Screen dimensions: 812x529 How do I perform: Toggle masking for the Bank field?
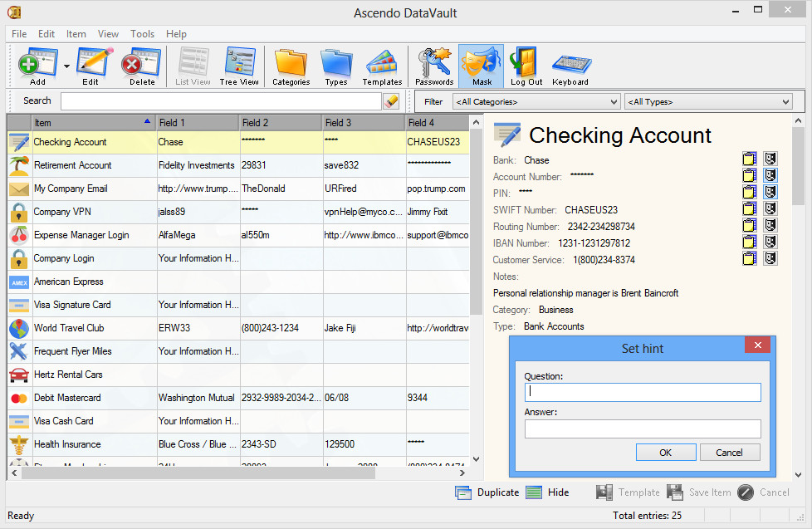pyautogui.click(x=770, y=159)
